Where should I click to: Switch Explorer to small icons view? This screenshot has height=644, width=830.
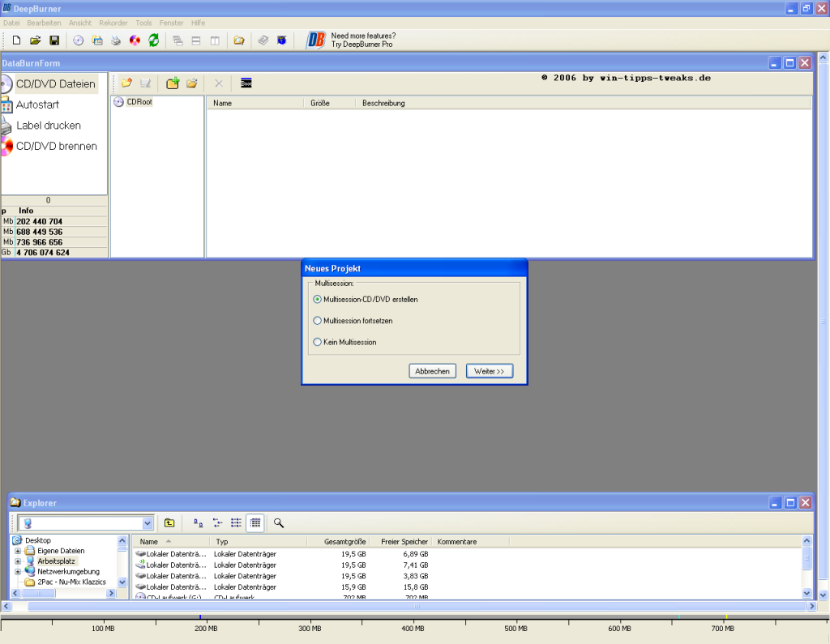(217, 522)
